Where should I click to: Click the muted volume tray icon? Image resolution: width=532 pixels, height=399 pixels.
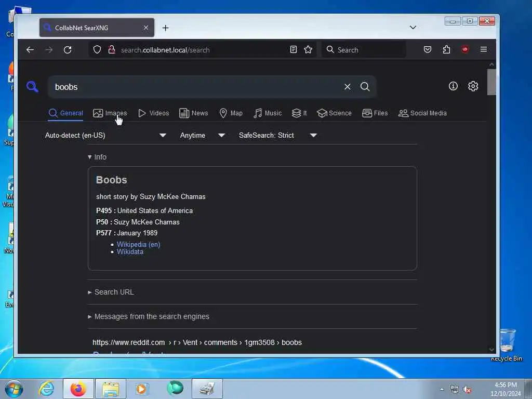coord(468,390)
